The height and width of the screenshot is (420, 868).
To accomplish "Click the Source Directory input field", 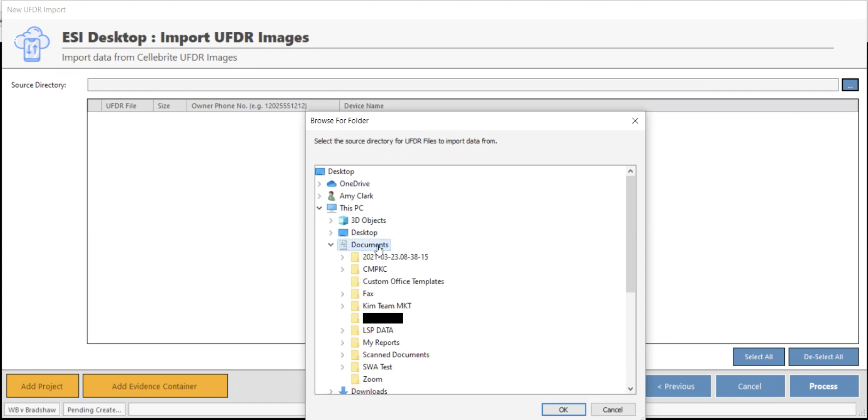I will point(463,85).
